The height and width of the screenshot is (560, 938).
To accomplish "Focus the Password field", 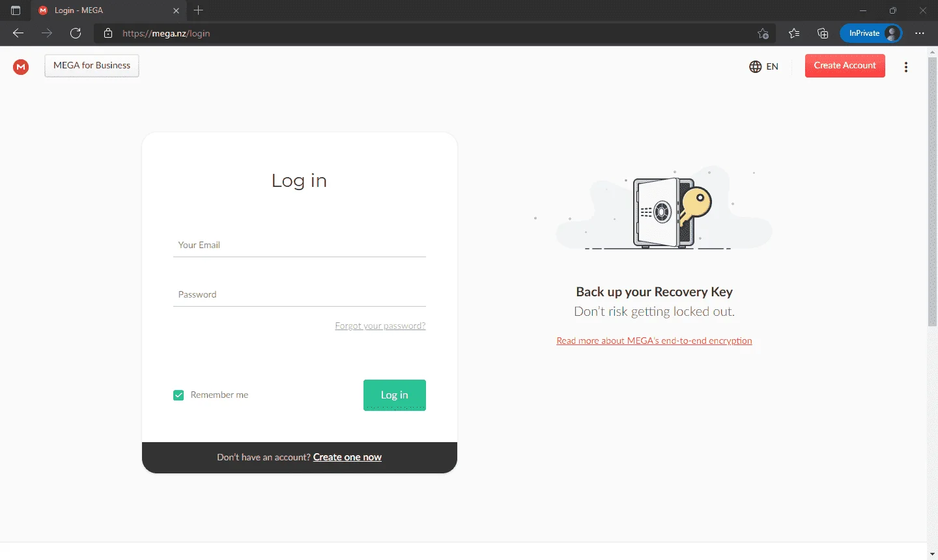I will point(300,295).
